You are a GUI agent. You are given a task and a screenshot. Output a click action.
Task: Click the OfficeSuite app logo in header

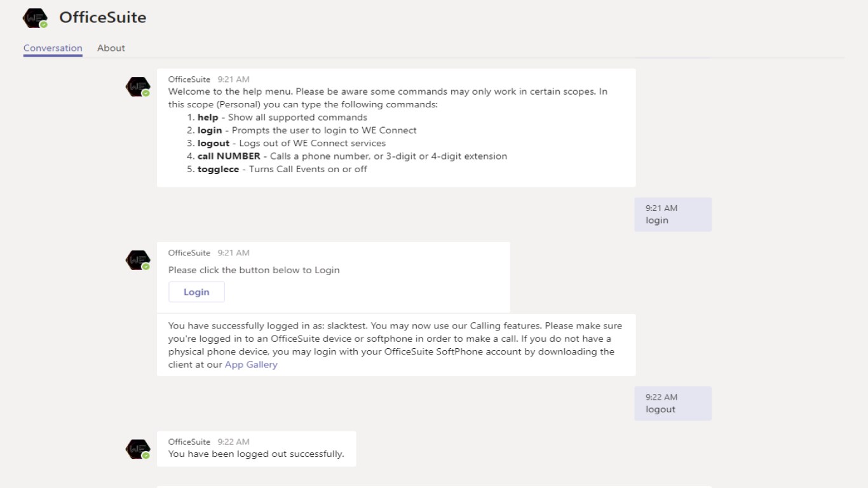(x=35, y=18)
